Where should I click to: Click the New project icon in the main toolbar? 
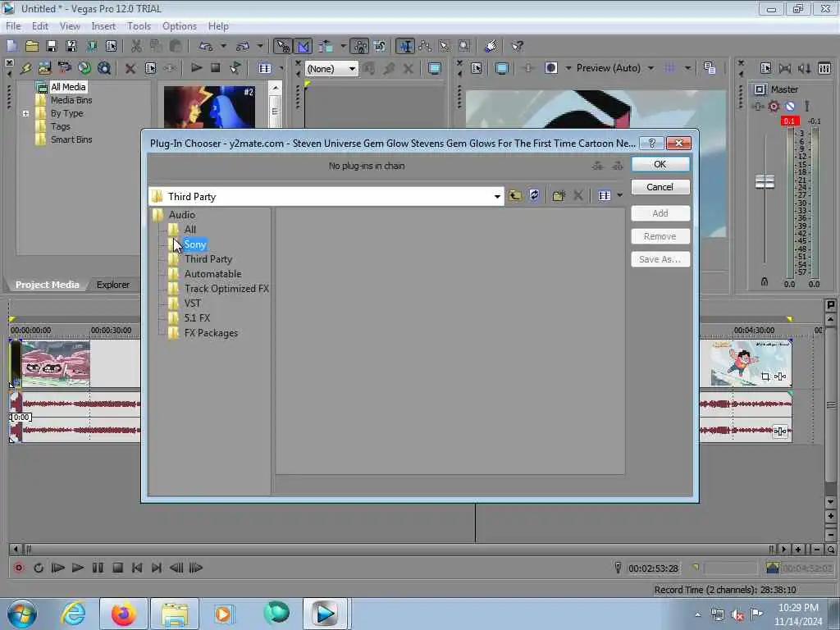12,47
